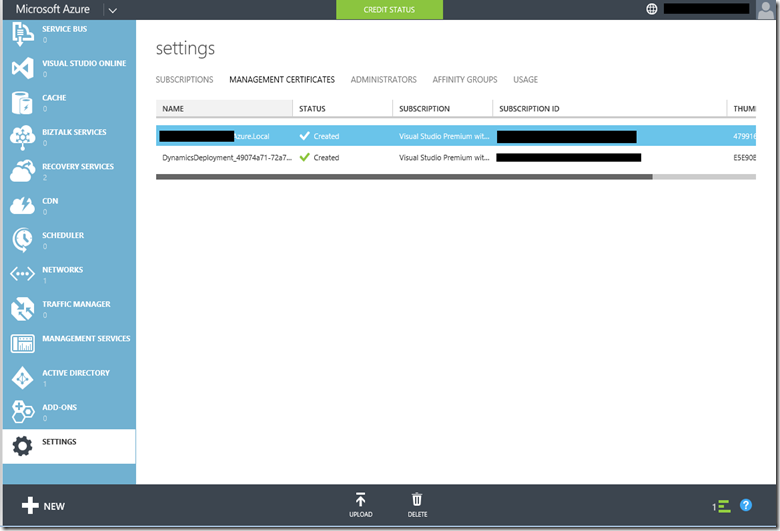
Task: Sort by the Subscription ID column header
Action: pos(610,108)
